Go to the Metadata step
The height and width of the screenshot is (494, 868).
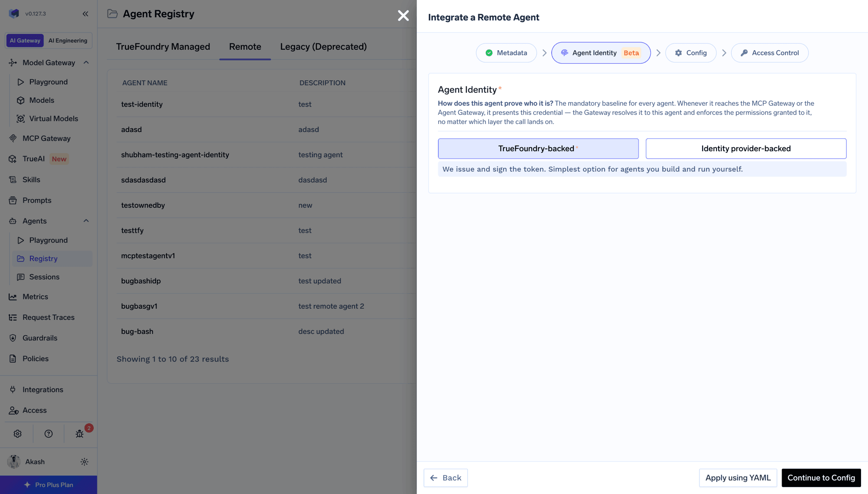pyautogui.click(x=506, y=53)
